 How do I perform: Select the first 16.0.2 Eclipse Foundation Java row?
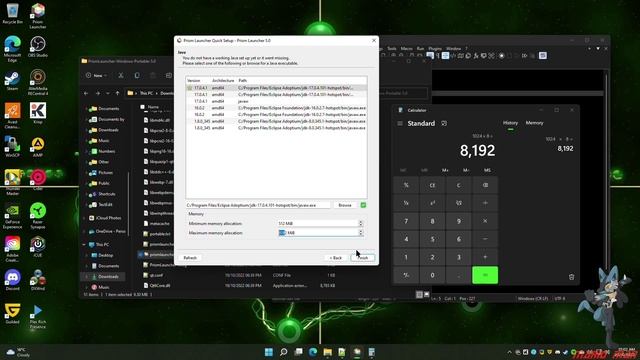coord(276,108)
